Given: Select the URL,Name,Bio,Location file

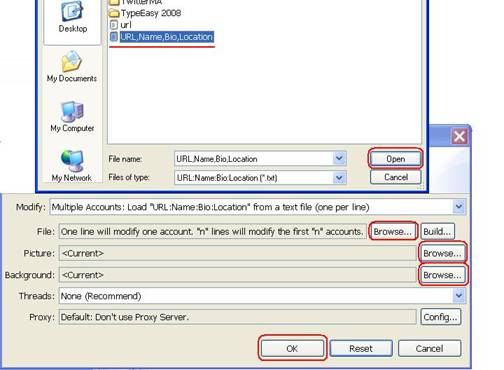Looking at the screenshot, I should click(x=162, y=37).
